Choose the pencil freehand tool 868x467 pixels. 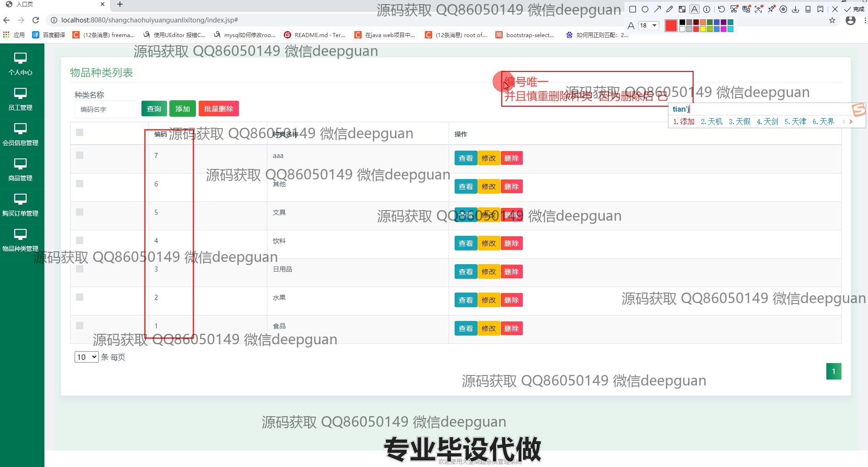point(670,9)
